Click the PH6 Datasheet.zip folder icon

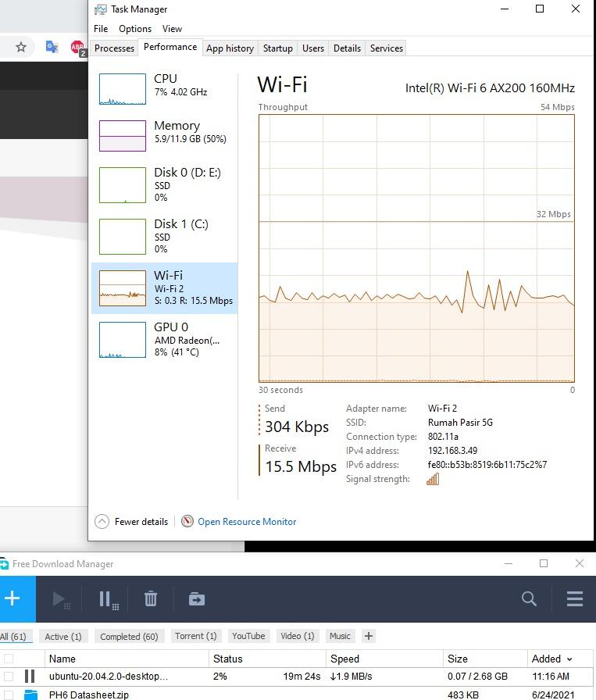(x=30, y=695)
